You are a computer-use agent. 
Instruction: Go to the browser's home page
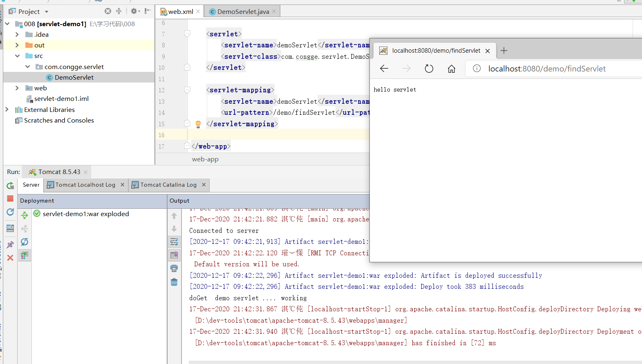[451, 69]
